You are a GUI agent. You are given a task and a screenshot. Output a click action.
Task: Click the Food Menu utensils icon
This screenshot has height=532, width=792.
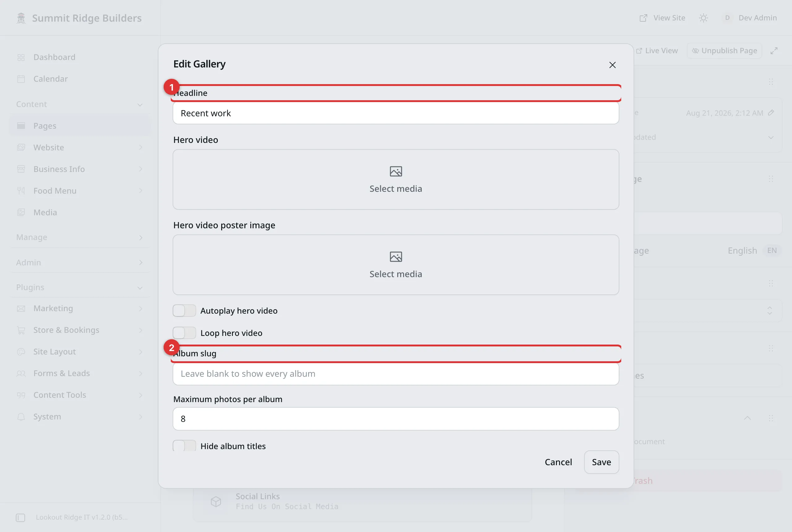point(21,191)
